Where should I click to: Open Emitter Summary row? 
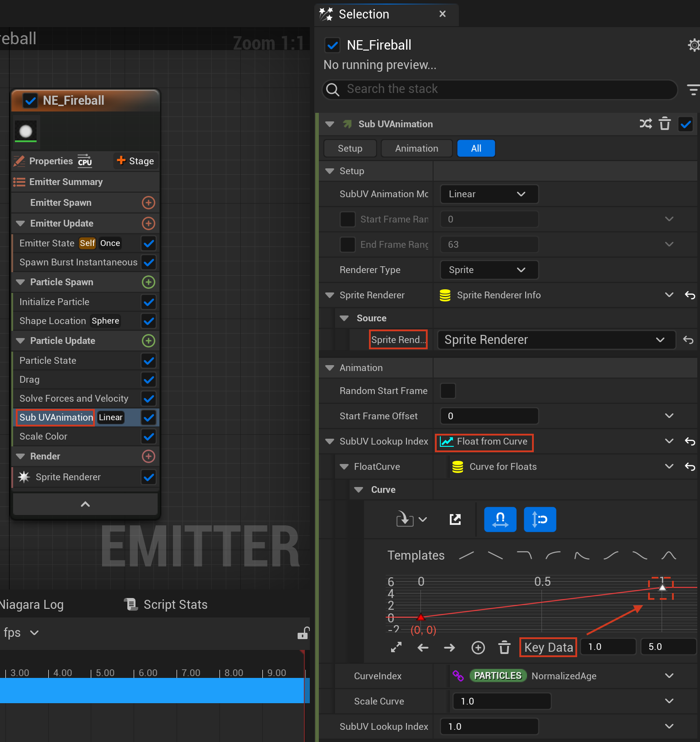tap(85, 182)
